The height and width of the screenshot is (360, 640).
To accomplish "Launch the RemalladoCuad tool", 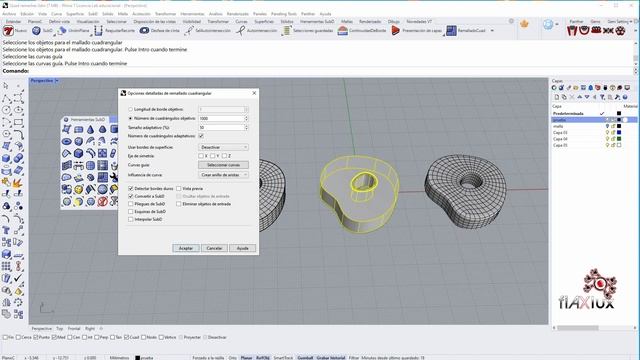I will (x=451, y=31).
